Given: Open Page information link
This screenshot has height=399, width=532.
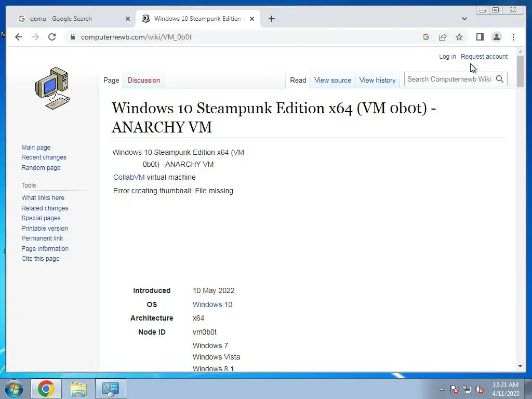Looking at the screenshot, I should click(x=45, y=248).
